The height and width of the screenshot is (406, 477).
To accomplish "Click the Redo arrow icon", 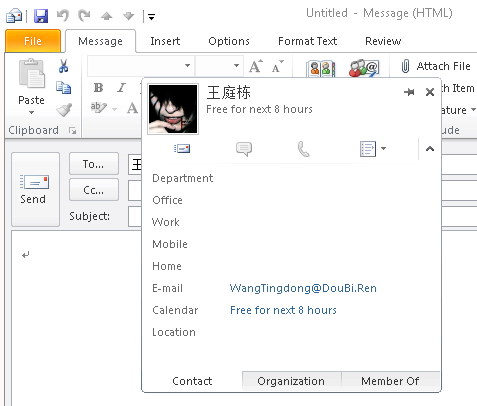I will [84, 15].
